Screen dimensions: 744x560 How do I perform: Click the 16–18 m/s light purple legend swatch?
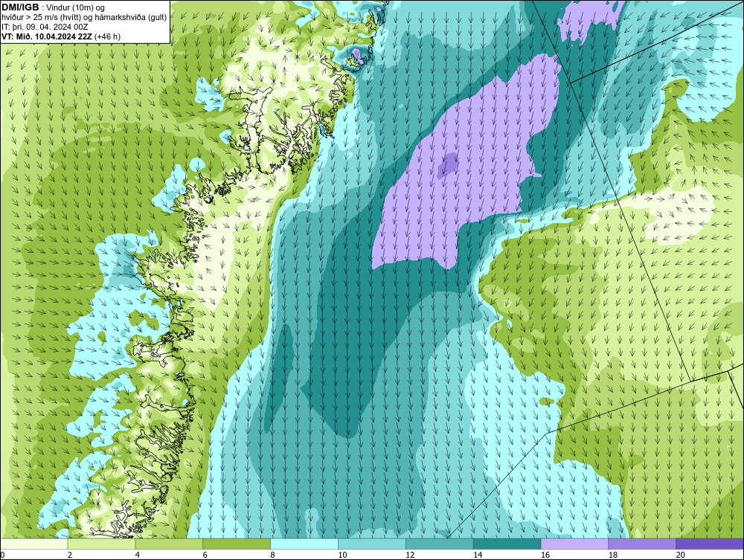click(574, 544)
